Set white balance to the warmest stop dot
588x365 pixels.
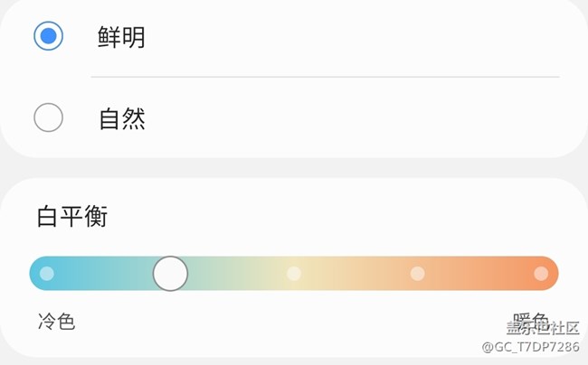click(541, 273)
